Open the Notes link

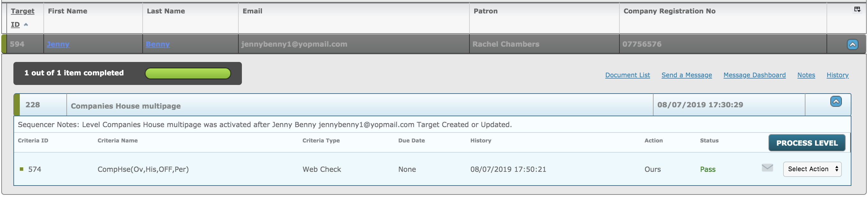click(x=806, y=75)
